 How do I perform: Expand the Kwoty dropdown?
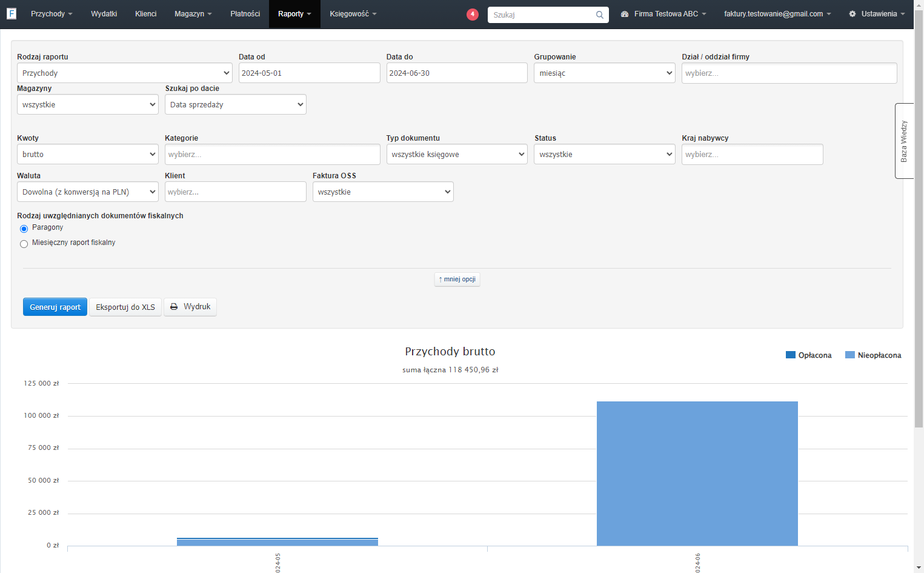pos(88,154)
